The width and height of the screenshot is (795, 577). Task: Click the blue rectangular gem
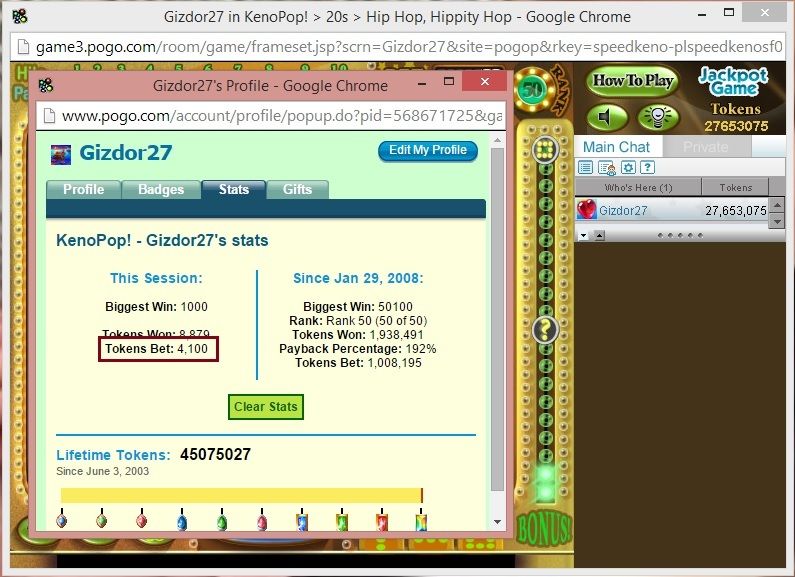[302, 522]
